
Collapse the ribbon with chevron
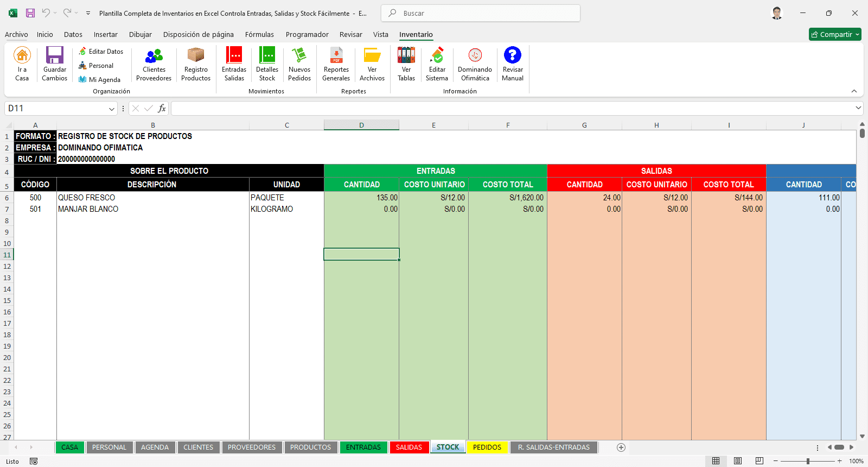point(854,91)
